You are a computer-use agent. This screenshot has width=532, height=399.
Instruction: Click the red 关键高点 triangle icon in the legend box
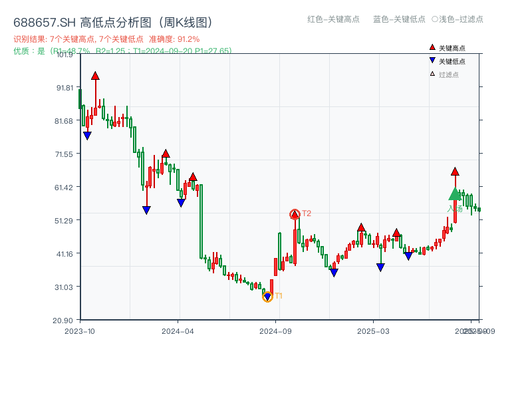click(x=432, y=47)
